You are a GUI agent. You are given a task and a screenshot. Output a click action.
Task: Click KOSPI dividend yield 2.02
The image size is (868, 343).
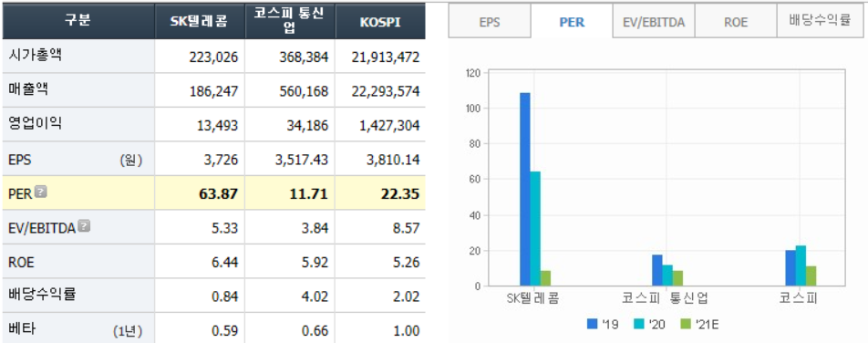tap(407, 296)
